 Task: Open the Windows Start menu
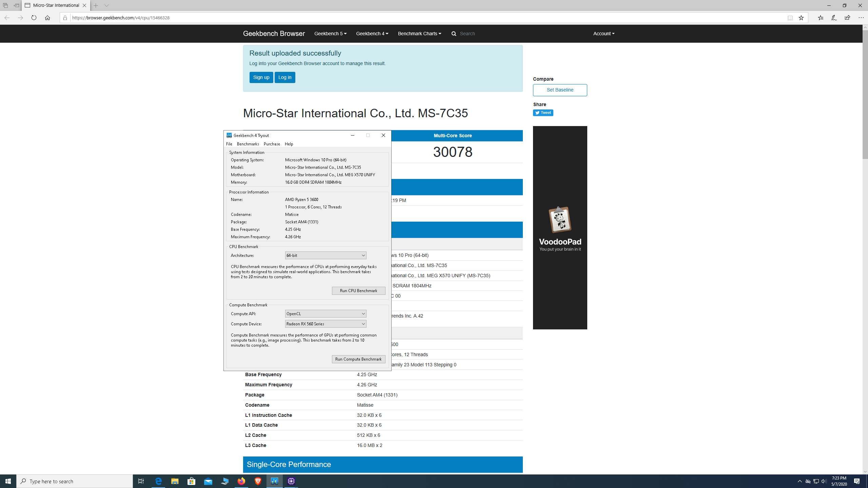tap(8, 481)
